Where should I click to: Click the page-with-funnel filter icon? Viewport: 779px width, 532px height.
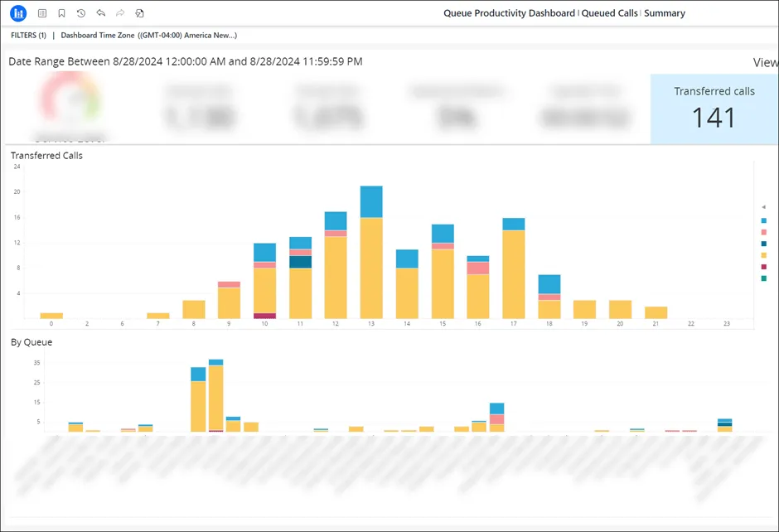[x=139, y=13]
